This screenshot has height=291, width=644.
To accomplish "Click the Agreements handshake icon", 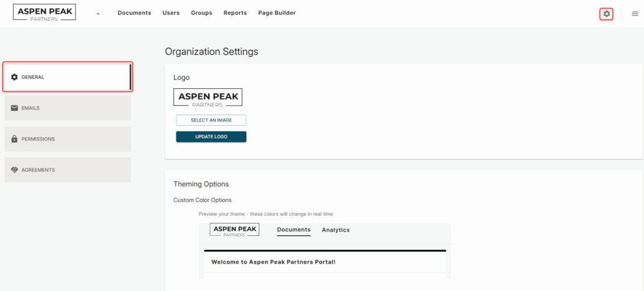I will point(14,170).
